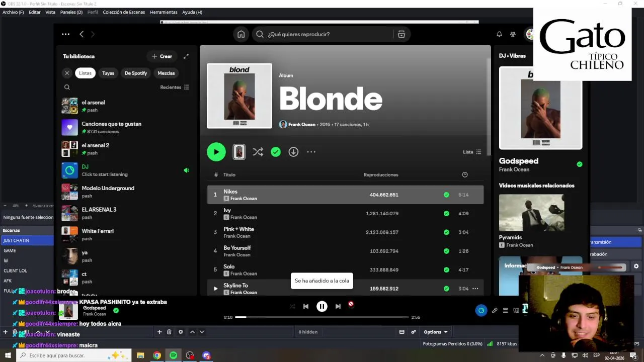Open the el arsenal playlist

[x=126, y=106]
